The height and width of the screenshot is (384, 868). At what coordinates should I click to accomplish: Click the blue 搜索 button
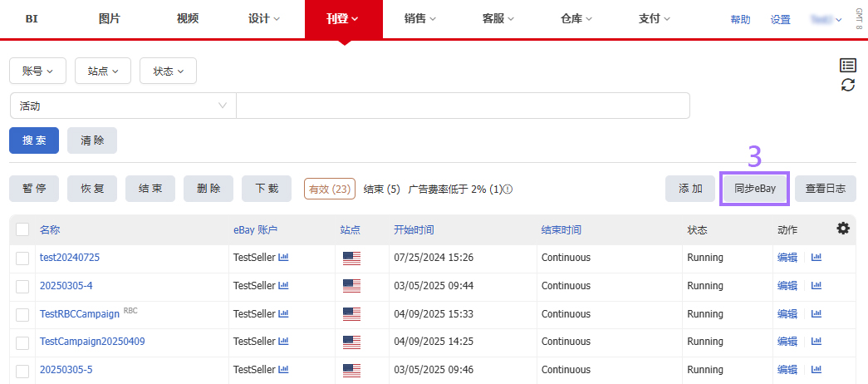coord(34,140)
